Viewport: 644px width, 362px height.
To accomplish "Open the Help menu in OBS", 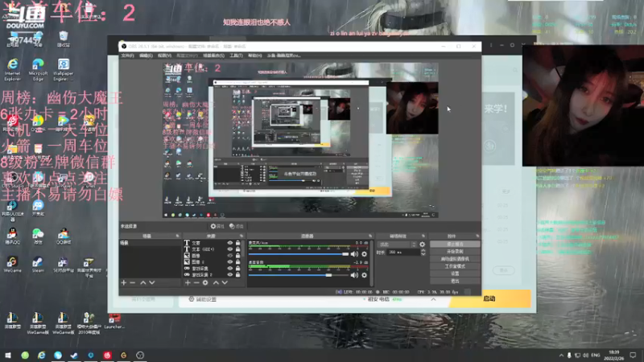I will [254, 56].
